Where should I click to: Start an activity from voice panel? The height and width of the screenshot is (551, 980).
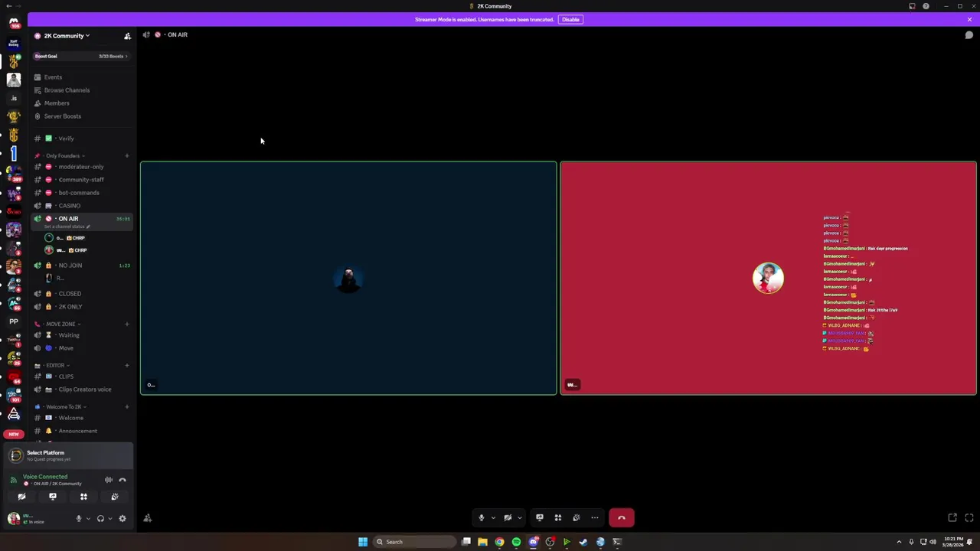[x=83, y=497]
